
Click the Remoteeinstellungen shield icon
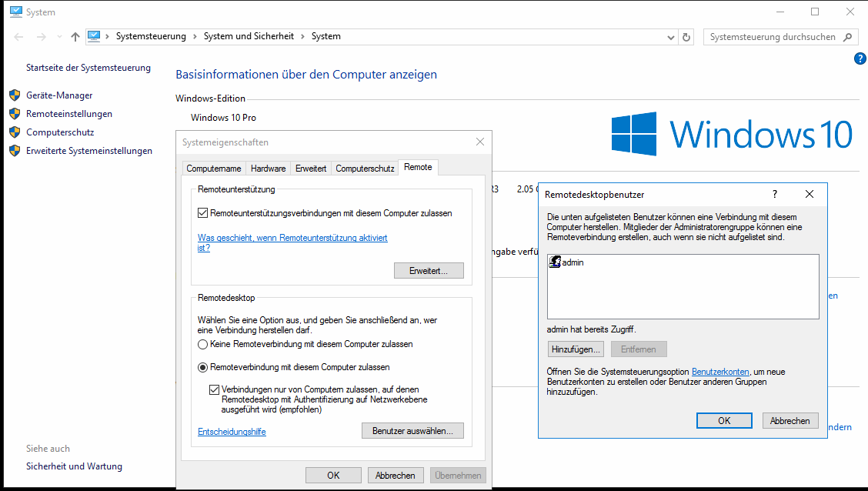[x=15, y=113]
